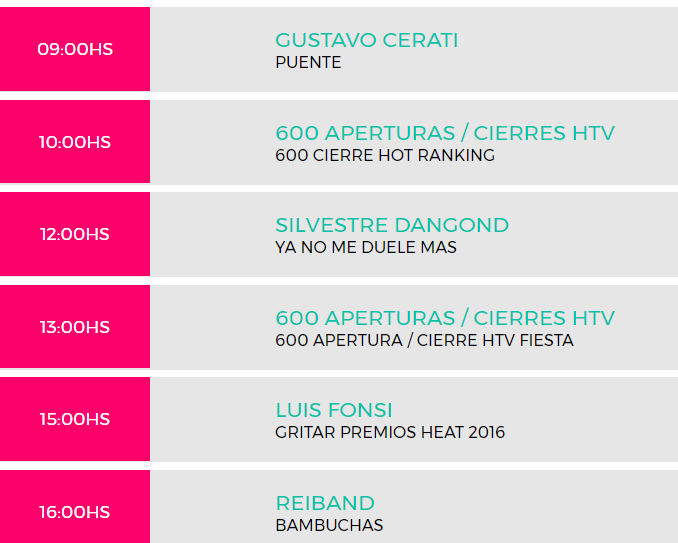Screen dimensions: 678x543
Task: Click the 12:00HS pink time block
Action: tap(75, 234)
